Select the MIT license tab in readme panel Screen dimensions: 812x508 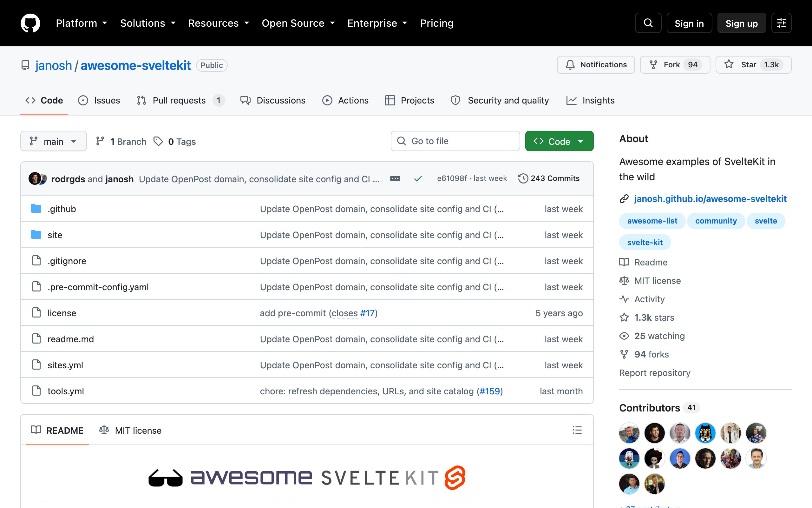(130, 431)
